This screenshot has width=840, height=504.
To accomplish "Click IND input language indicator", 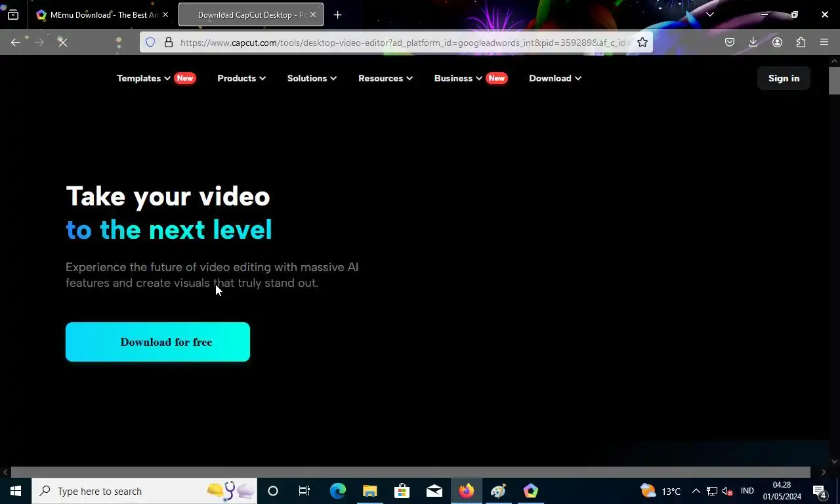I will (747, 491).
